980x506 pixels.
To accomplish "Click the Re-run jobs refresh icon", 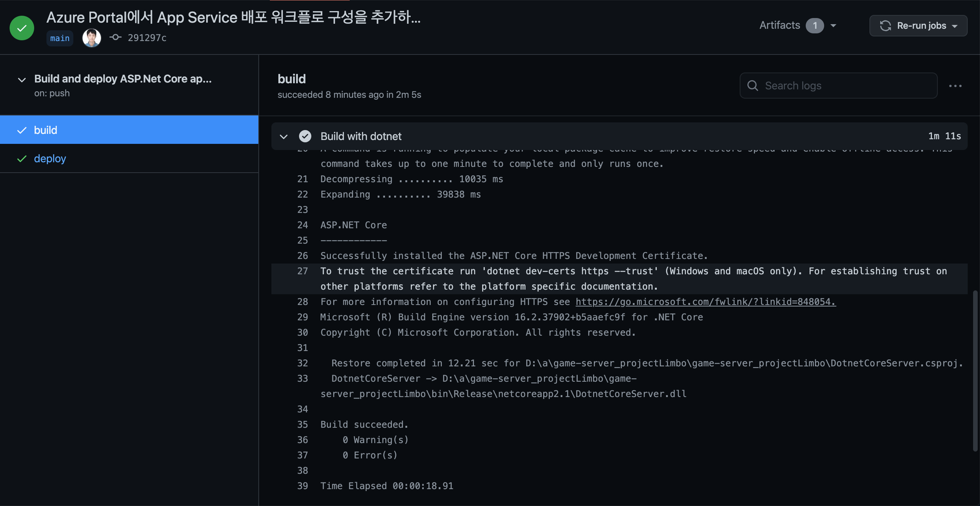I will pyautogui.click(x=885, y=26).
